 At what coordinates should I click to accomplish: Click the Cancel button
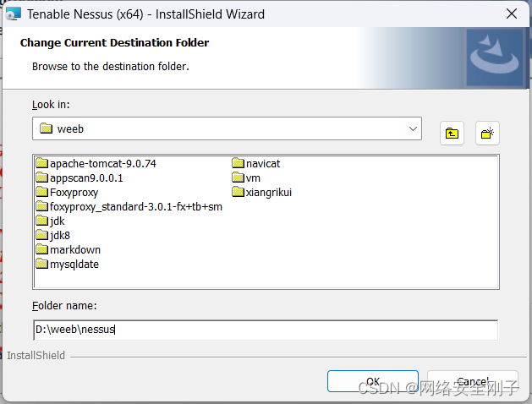point(472,381)
